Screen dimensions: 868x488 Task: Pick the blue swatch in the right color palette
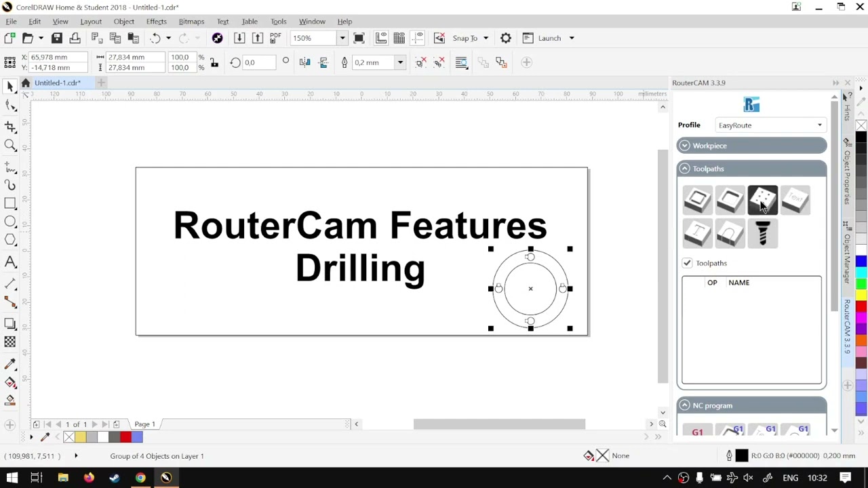click(x=861, y=262)
